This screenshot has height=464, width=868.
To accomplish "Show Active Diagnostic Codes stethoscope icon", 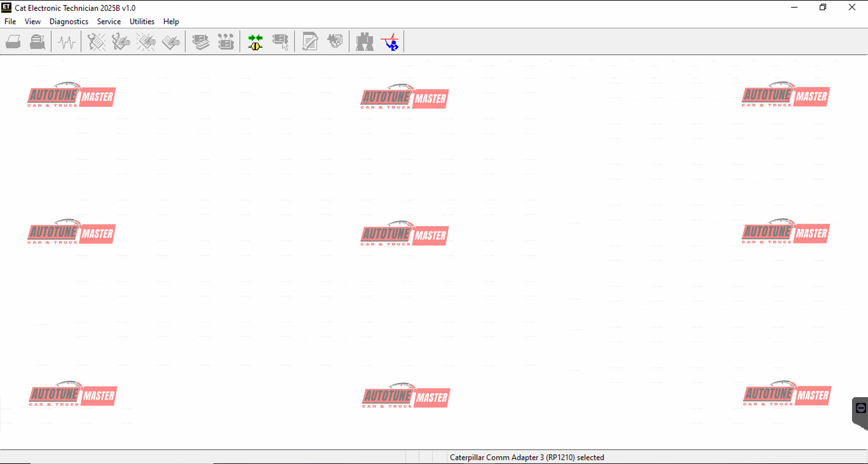I will (96, 42).
